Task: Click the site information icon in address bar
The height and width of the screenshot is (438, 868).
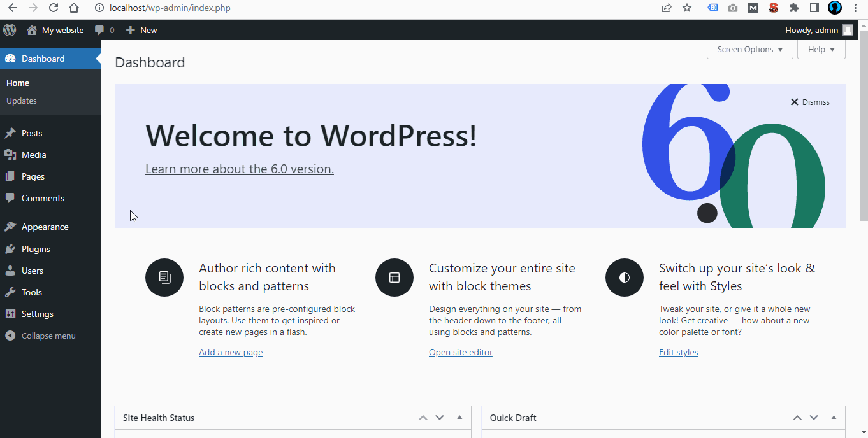Action: pos(99,8)
